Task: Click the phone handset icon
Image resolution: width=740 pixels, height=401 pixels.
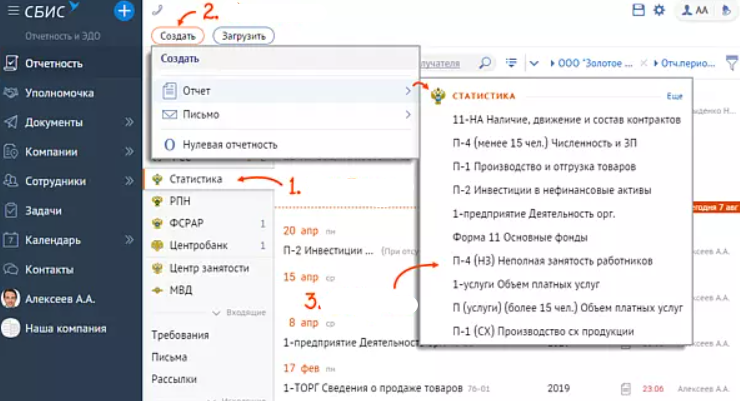Action: (157, 10)
